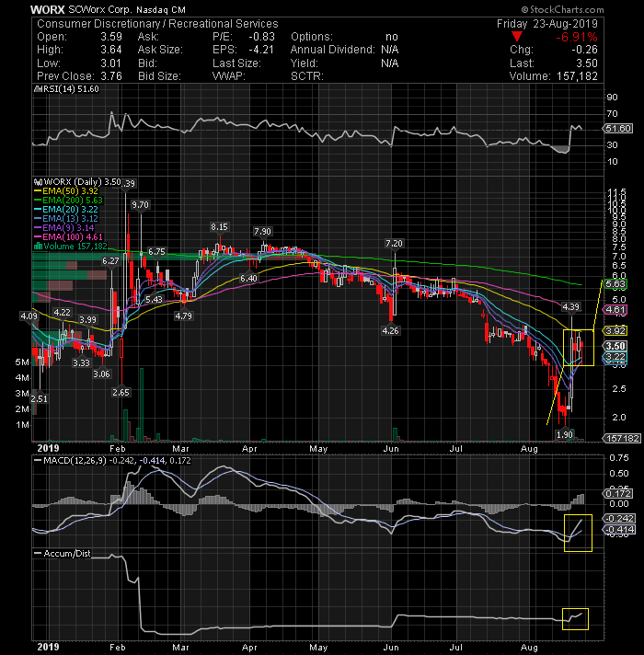Click the 5.43 price low label
The width and height of the screenshot is (644, 655).
coord(154,300)
